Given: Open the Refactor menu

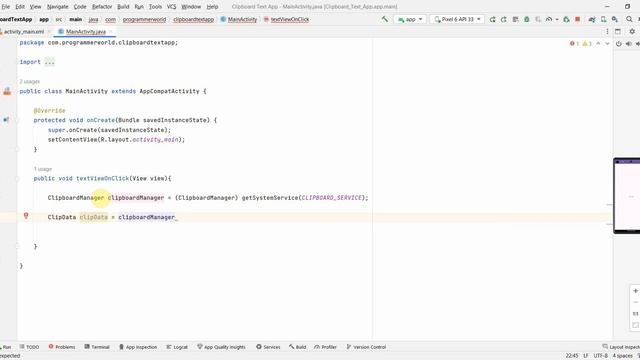Looking at the screenshot, I should pos(102,7).
